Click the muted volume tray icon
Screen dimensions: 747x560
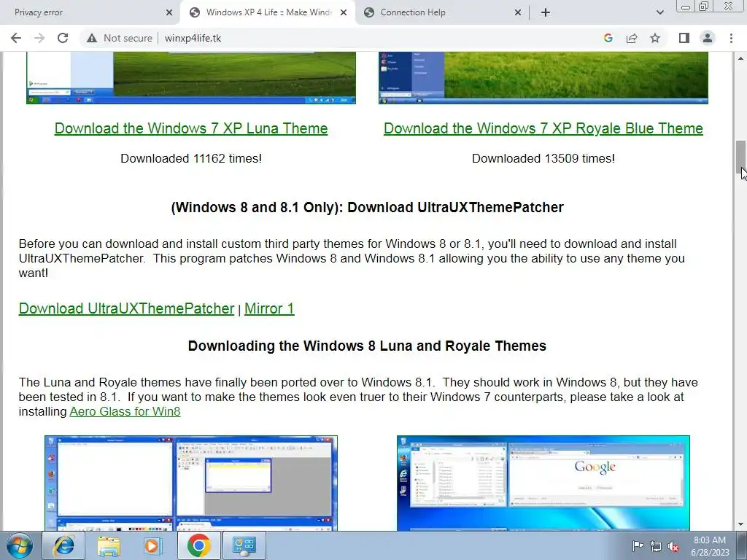673,546
